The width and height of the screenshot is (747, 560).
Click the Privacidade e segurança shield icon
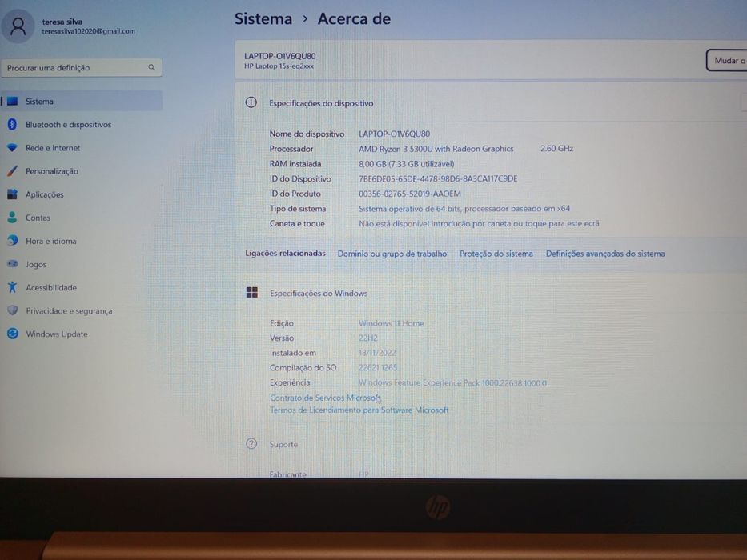(12, 310)
